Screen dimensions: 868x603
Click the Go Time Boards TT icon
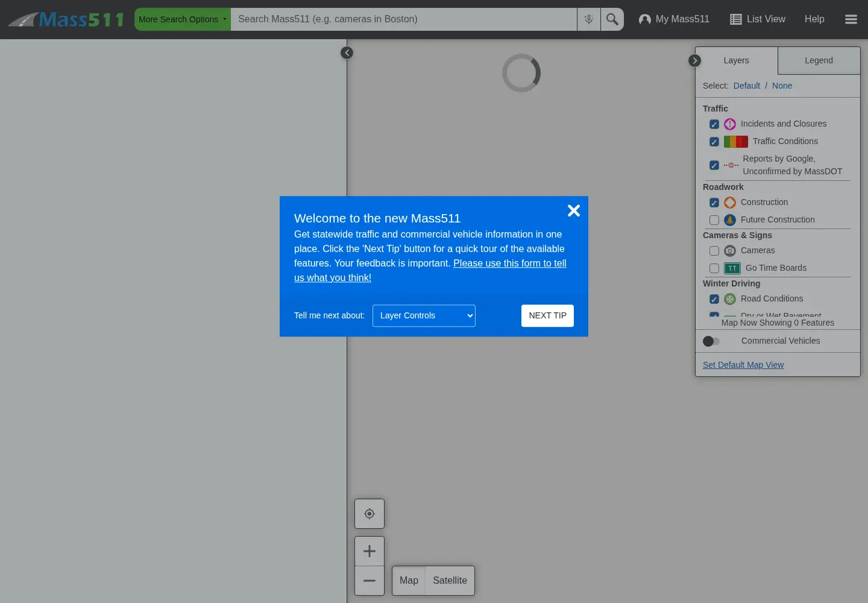coord(732,268)
